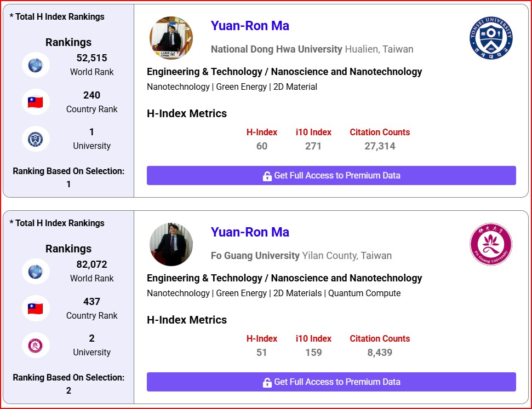
Task: Click Fo Guang University affiliation text
Action: pyautogui.click(x=255, y=255)
